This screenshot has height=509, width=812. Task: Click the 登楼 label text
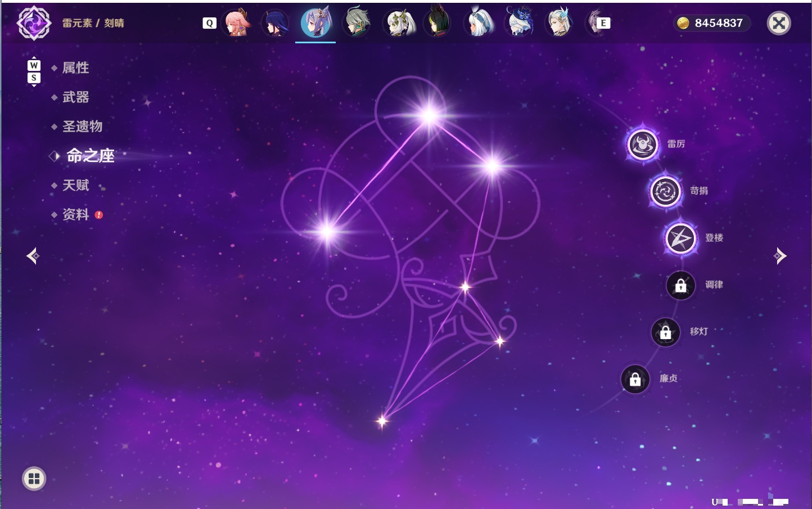click(x=714, y=238)
